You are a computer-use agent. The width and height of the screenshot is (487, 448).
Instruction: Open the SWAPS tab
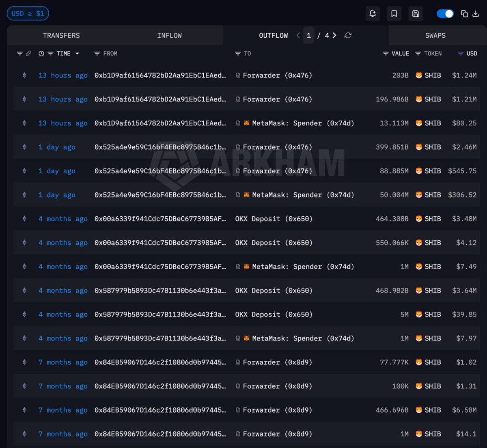click(435, 36)
